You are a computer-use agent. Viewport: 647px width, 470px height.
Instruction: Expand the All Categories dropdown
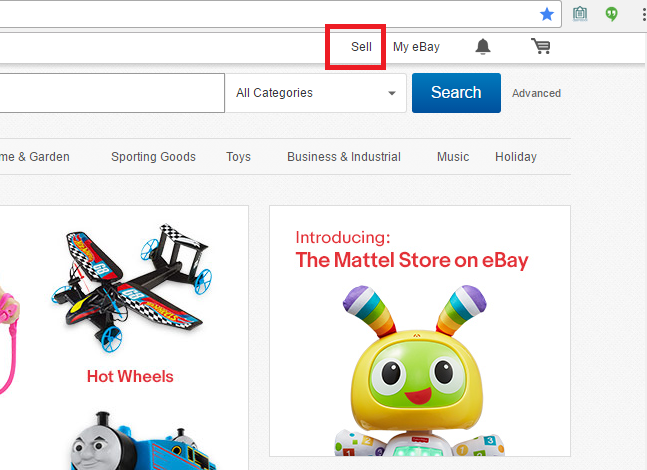pos(316,93)
